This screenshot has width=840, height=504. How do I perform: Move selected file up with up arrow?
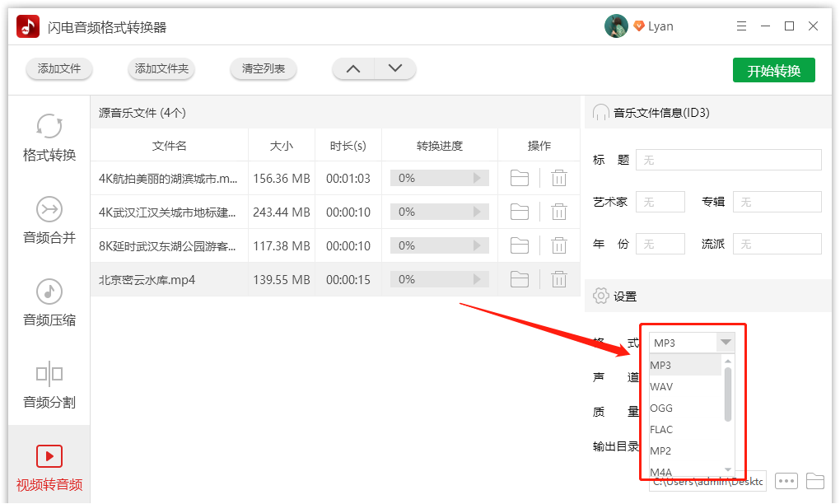353,68
